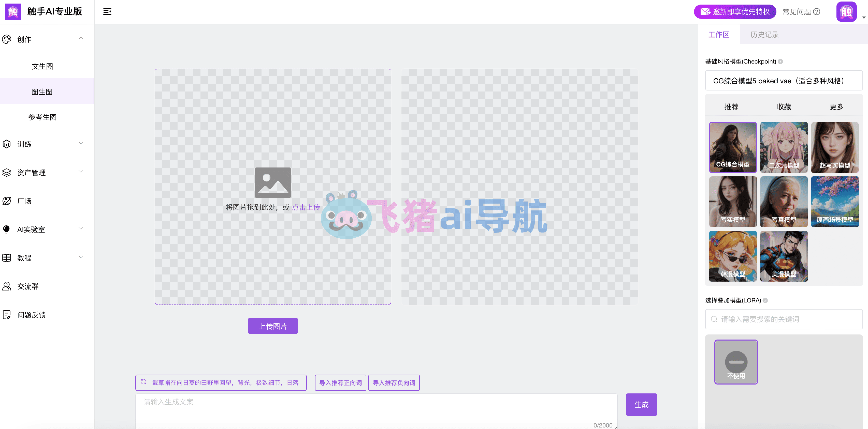This screenshot has height=429, width=868.
Task: Click the 上传图片 button
Action: coord(273,326)
